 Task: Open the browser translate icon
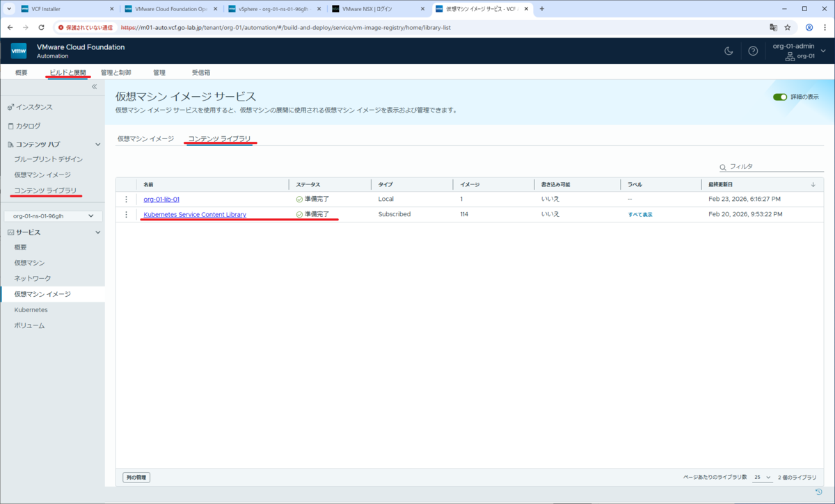tap(773, 28)
